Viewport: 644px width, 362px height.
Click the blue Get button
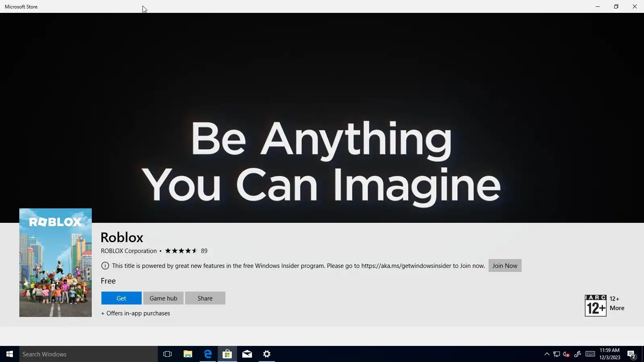[121, 298]
